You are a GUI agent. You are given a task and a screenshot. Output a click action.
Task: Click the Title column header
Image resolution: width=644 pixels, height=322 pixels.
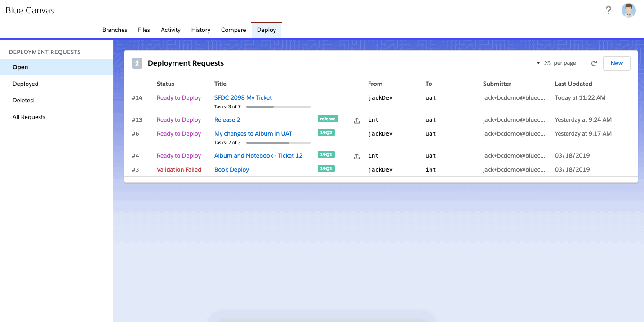220,84
